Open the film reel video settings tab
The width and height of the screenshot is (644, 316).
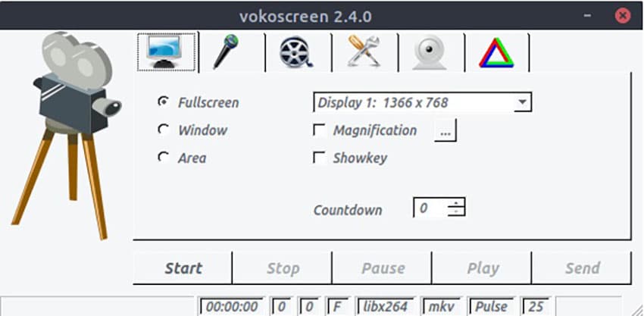point(295,52)
